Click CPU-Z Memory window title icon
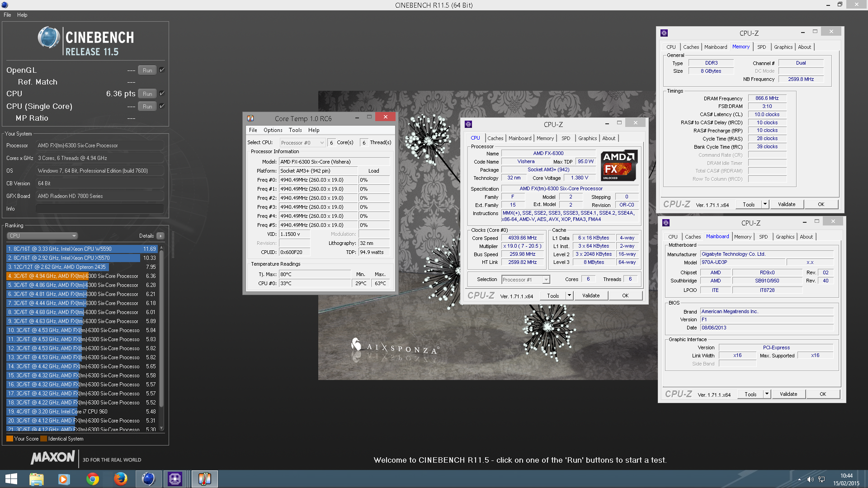Viewport: 868px width, 488px height. 664,33
